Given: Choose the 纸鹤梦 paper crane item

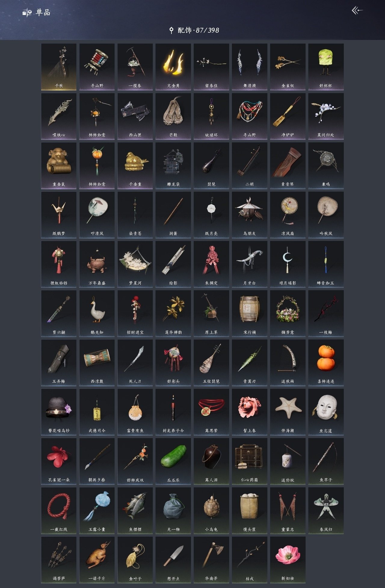Looking at the screenshot, I should tap(59, 215).
